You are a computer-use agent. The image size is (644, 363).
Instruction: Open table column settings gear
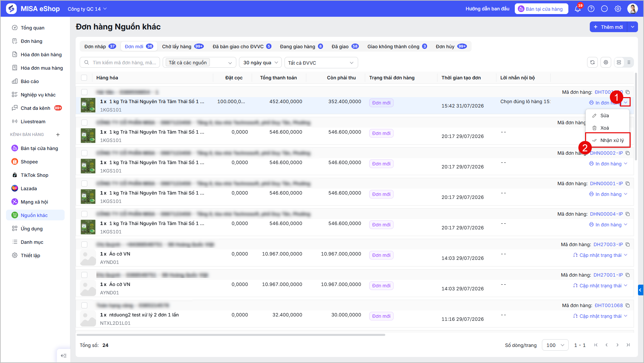coord(606,62)
